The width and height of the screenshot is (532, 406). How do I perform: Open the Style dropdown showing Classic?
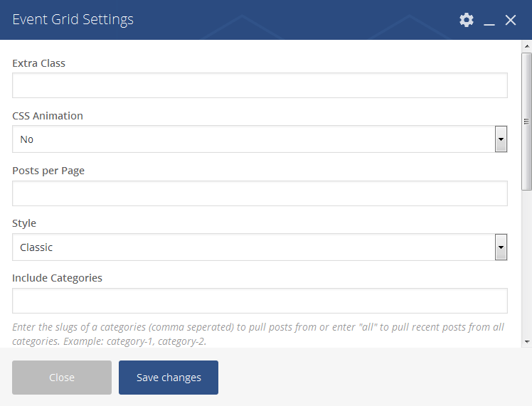253,247
